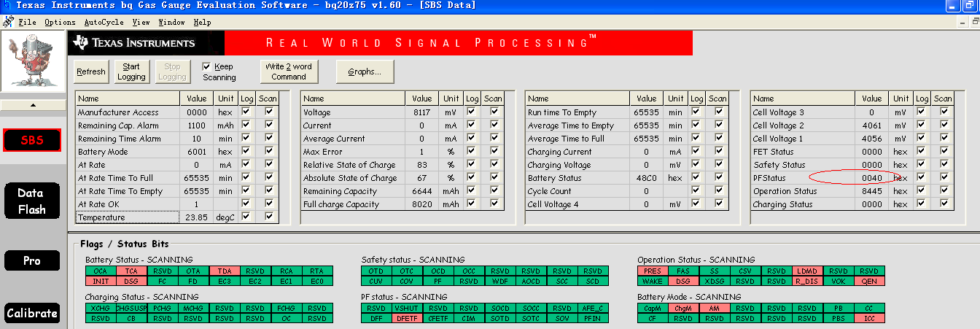The height and width of the screenshot is (329, 980).
Task: Toggle Scan checkbox for Charging Status row
Action: pyautogui.click(x=944, y=204)
